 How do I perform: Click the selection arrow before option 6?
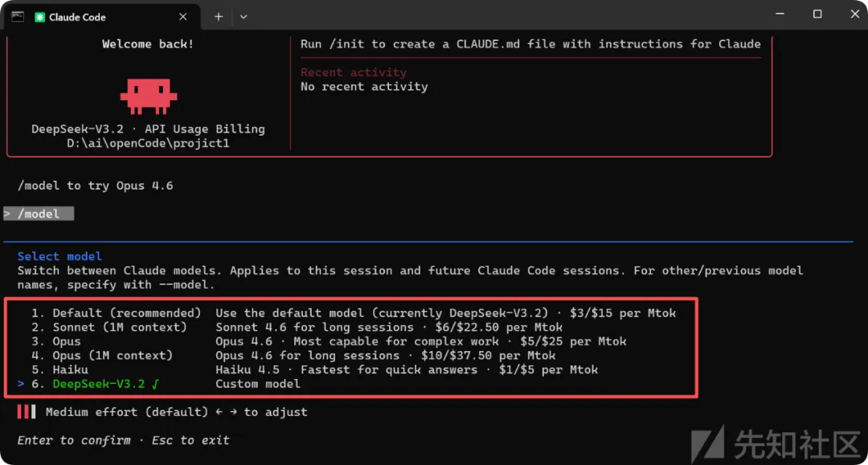pos(21,384)
